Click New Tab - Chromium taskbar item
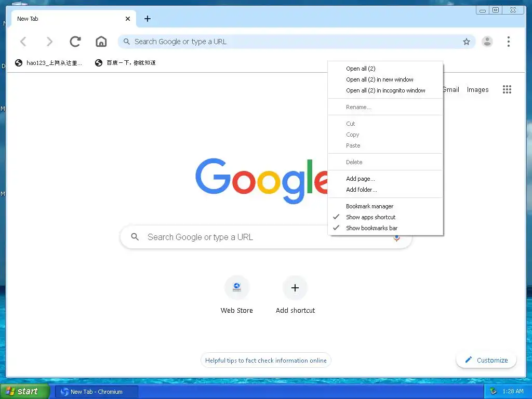Viewport: 532px width, 399px height. (x=96, y=392)
